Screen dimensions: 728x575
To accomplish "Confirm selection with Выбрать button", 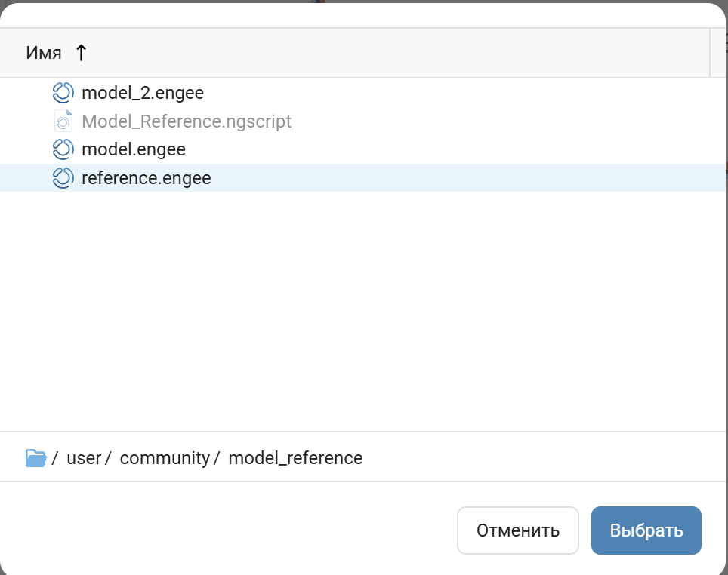I will pos(646,530).
